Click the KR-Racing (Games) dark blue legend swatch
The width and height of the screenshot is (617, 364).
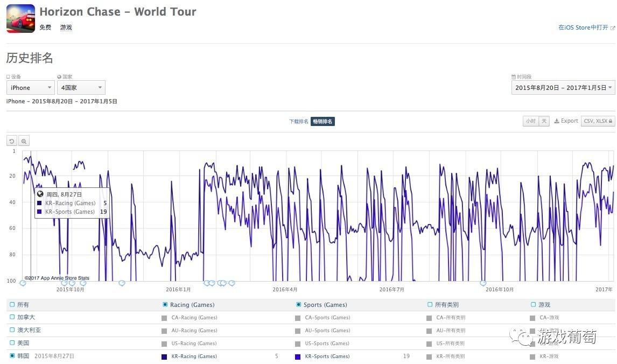[164, 356]
